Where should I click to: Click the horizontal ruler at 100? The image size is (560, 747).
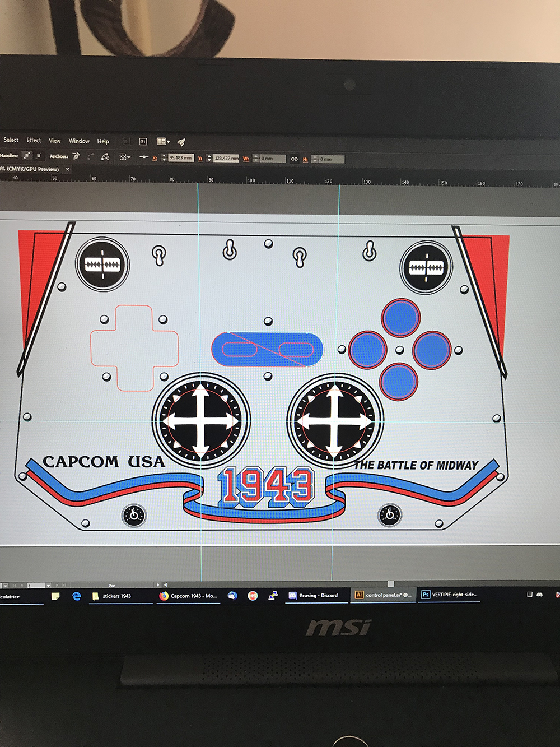[x=251, y=180]
